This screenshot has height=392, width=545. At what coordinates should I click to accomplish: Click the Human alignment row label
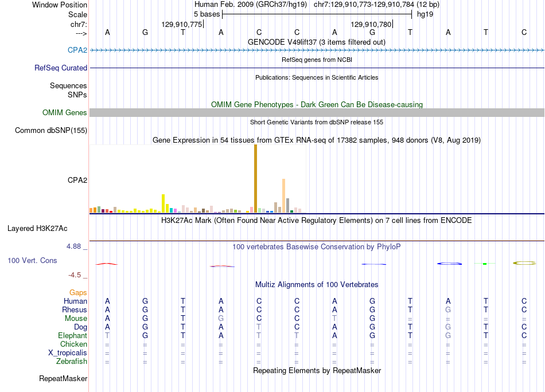75,301
